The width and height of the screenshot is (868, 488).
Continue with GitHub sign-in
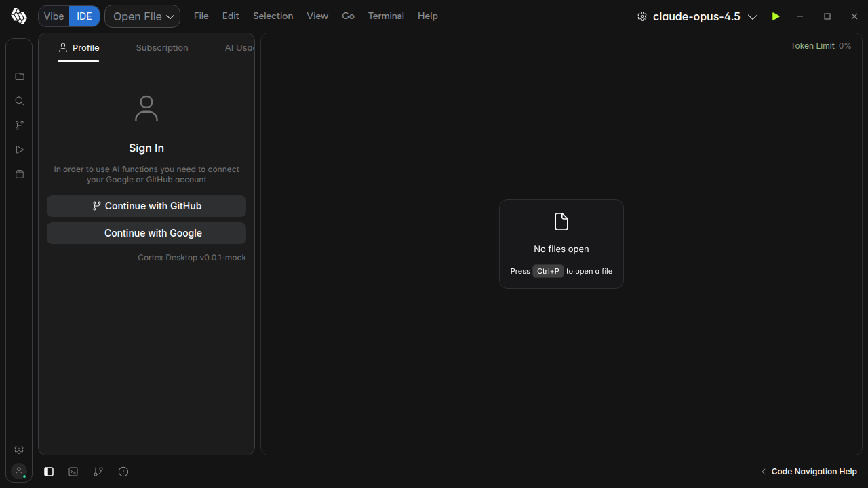(x=146, y=206)
